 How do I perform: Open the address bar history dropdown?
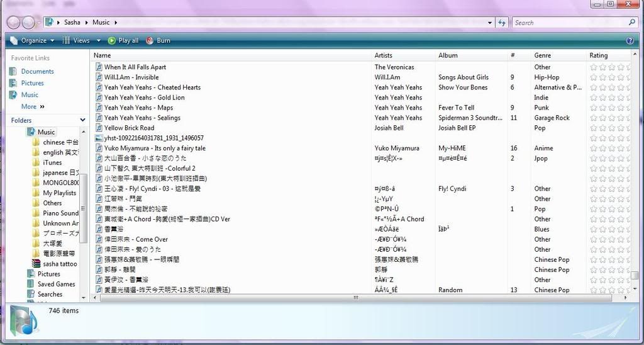[x=490, y=23]
